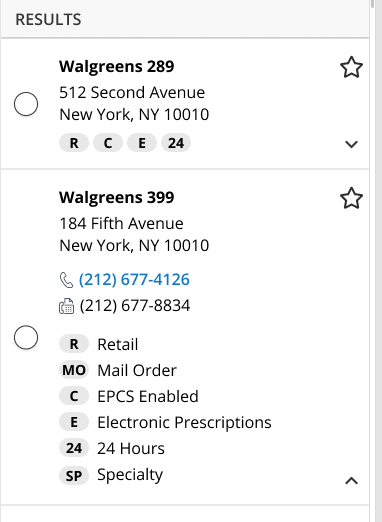Viewport: 382px width, 522px height.
Task: Click the SP Specialty badge
Action: pos(74,475)
